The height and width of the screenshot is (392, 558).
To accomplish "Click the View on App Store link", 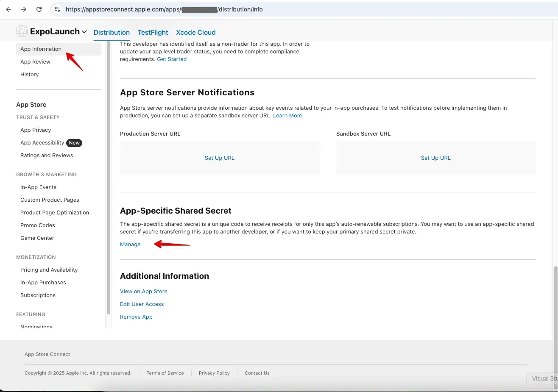I will point(144,292).
